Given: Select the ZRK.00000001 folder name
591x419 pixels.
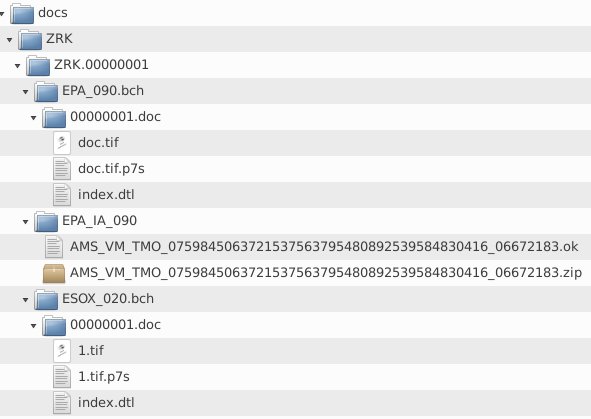Looking at the screenshot, I should click(101, 65).
